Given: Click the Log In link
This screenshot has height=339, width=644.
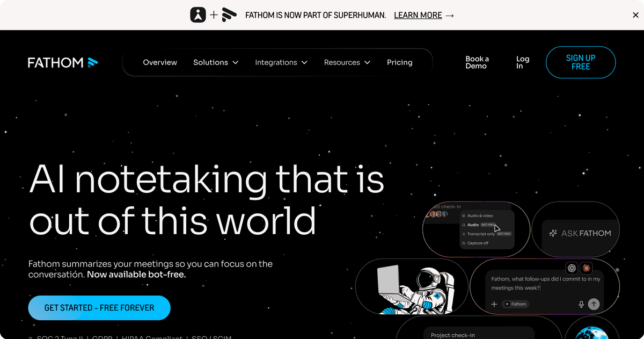Looking at the screenshot, I should click(x=523, y=62).
